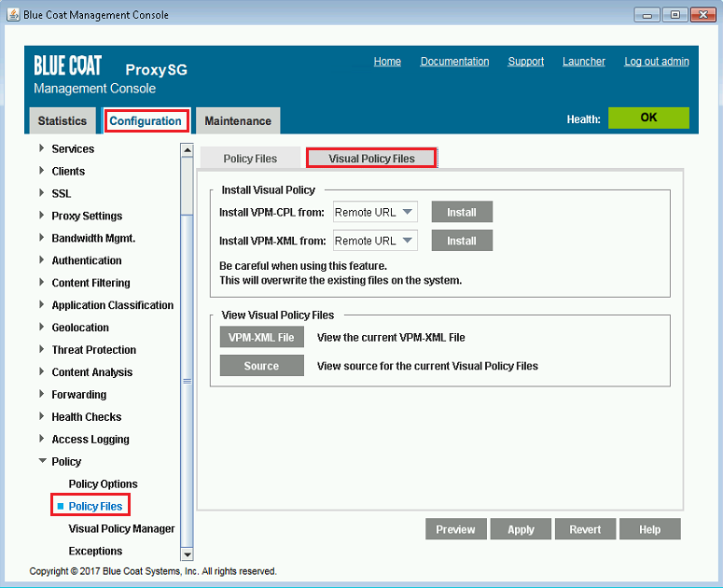Screen dimensions: 723x588
Task: Open the Support link
Action: [x=525, y=62]
